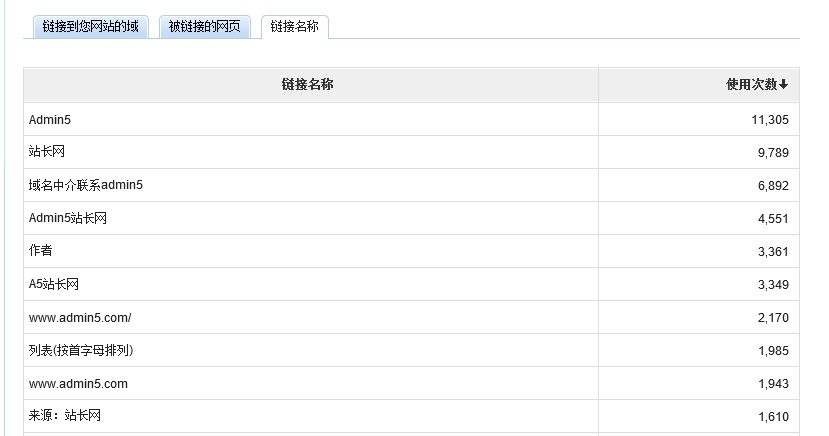Image resolution: width=829 pixels, height=436 pixels.
Task: Click the 链接名称 column header
Action: (308, 85)
